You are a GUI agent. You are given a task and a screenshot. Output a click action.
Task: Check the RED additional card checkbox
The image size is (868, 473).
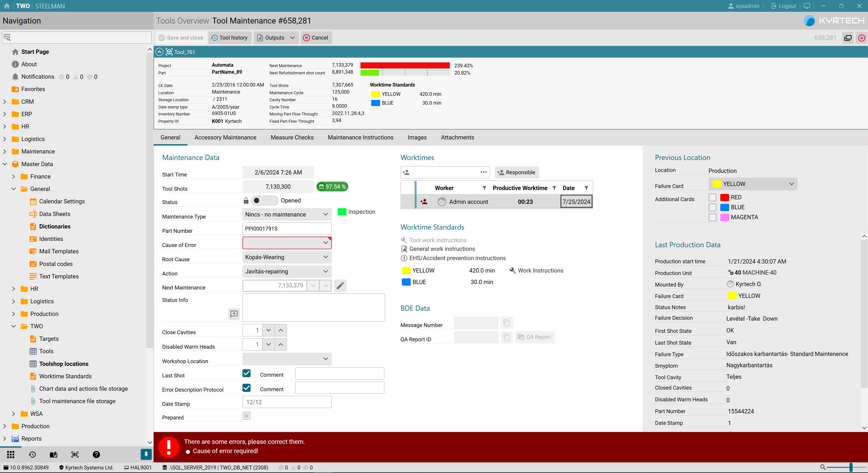tap(712, 197)
